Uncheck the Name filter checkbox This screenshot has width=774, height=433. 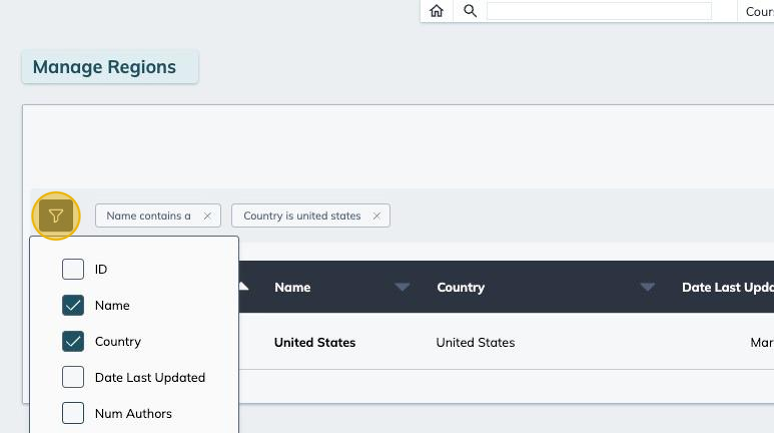pos(73,305)
